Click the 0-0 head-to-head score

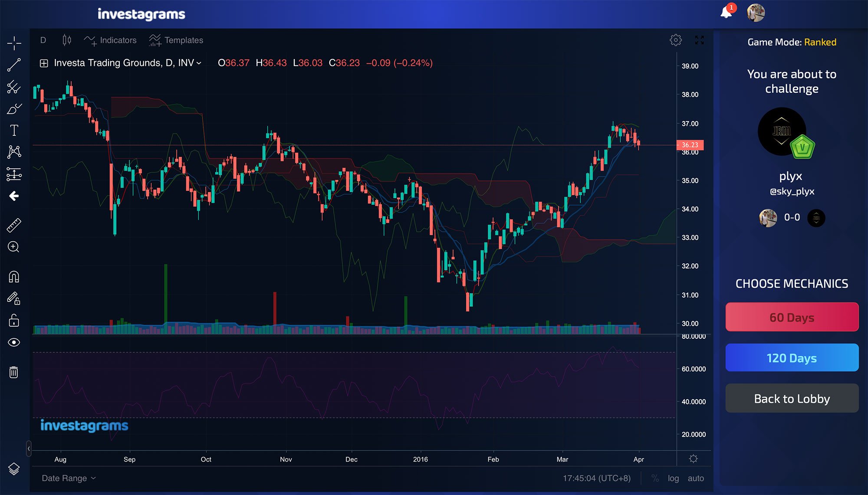792,217
